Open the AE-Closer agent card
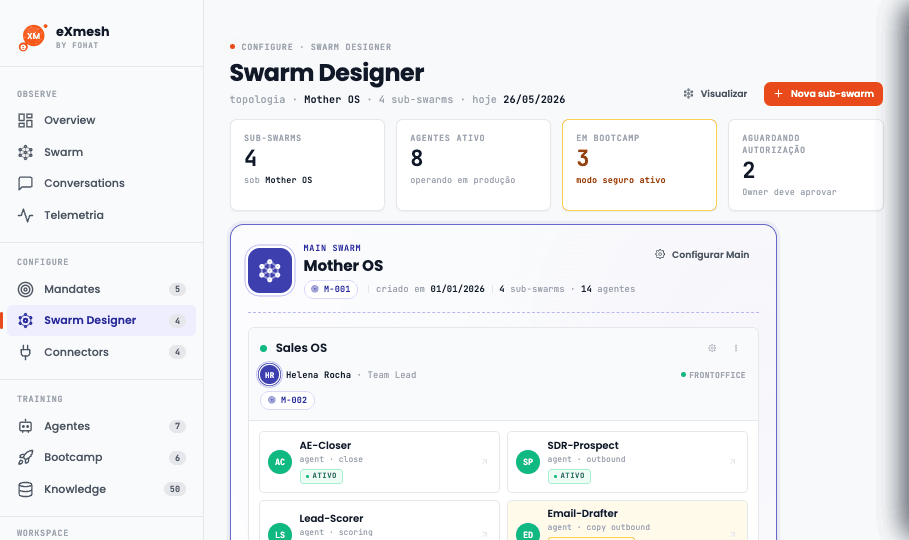The image size is (909, 540). click(x=379, y=462)
